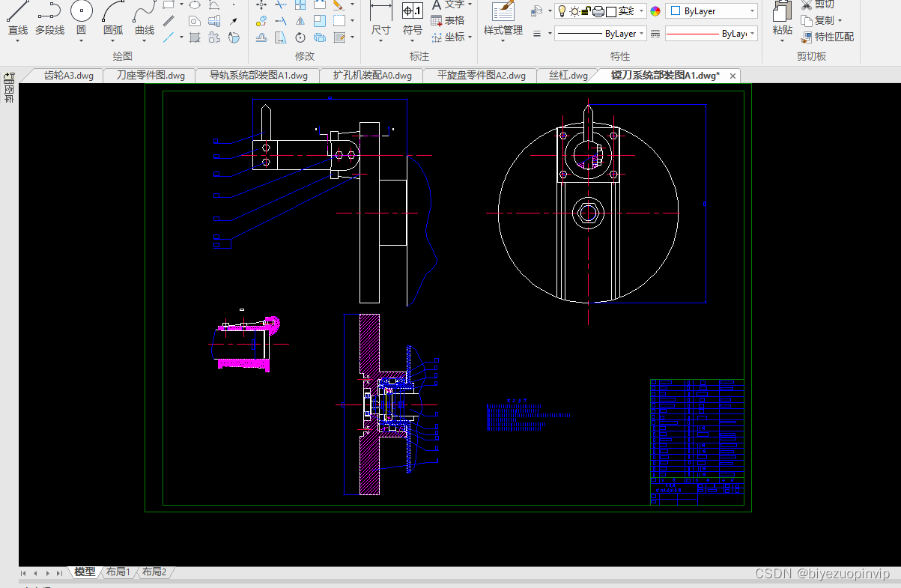Expand the red ByLayer lineweight dropdown
901x588 pixels.
pos(711,34)
